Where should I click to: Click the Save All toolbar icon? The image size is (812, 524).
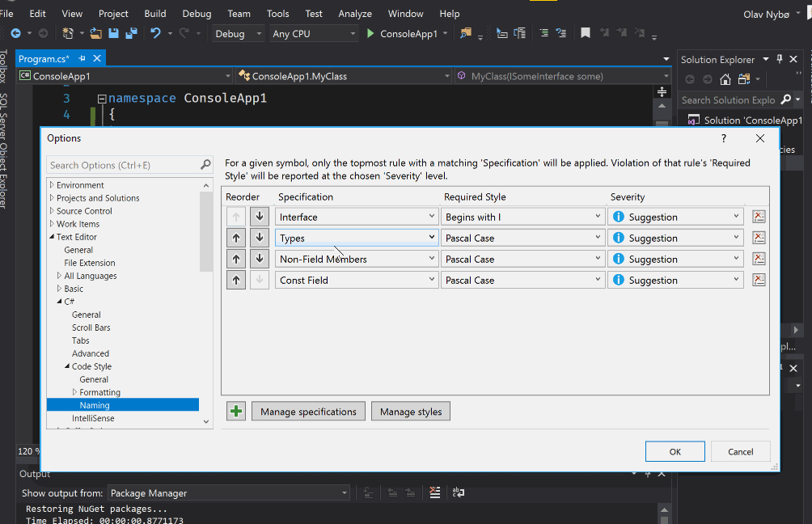131,34
